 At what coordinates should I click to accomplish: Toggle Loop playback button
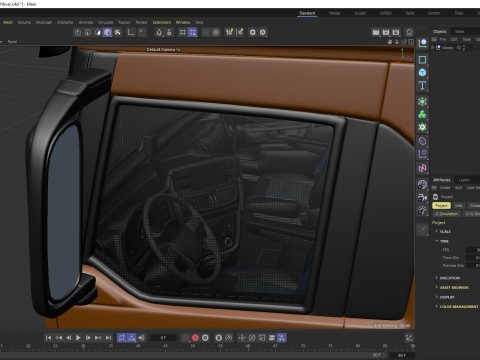tap(122, 338)
